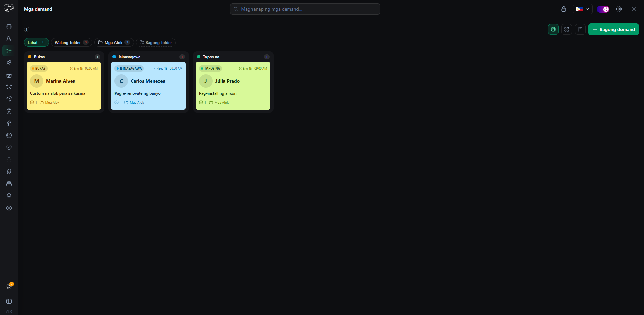Select the Lahat filter tab
Viewport: 644px width, 315px height.
[x=36, y=42]
